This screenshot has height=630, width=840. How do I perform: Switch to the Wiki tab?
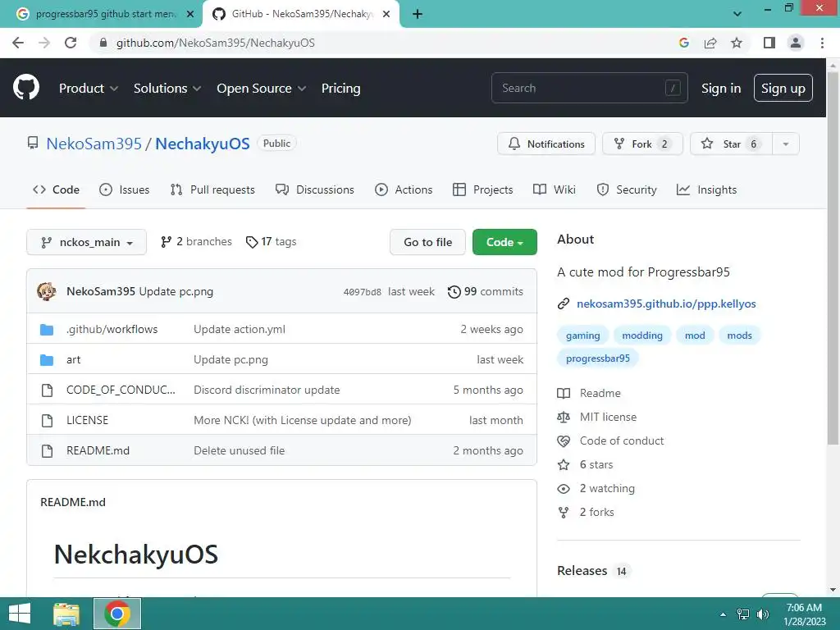[555, 189]
